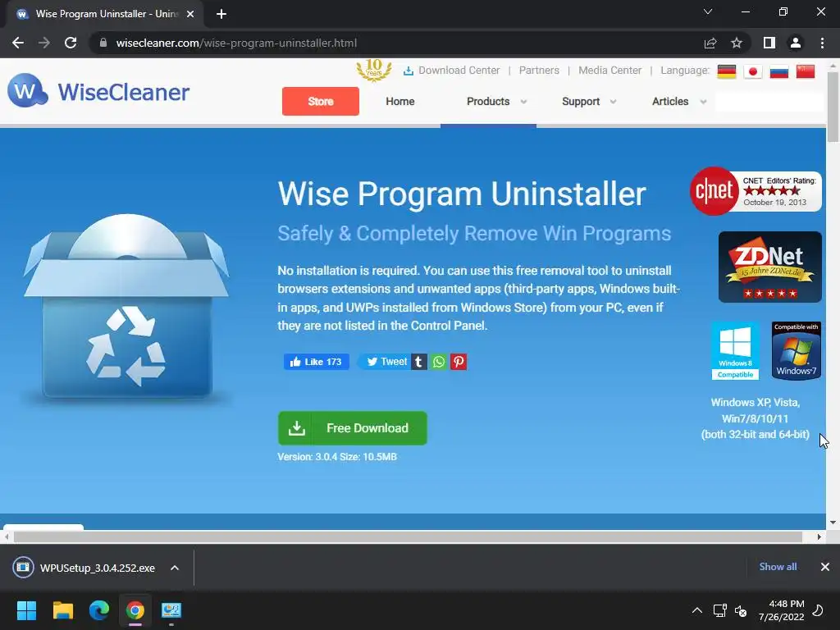Reload the current page
840x630 pixels.
[x=71, y=43]
